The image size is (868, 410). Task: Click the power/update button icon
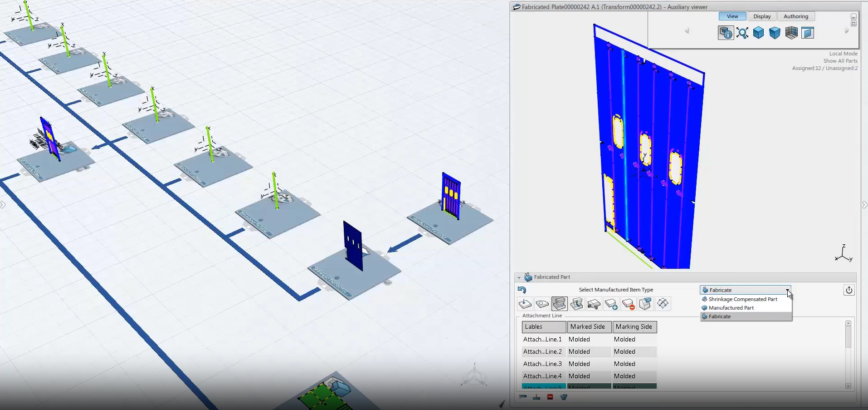[x=849, y=290]
